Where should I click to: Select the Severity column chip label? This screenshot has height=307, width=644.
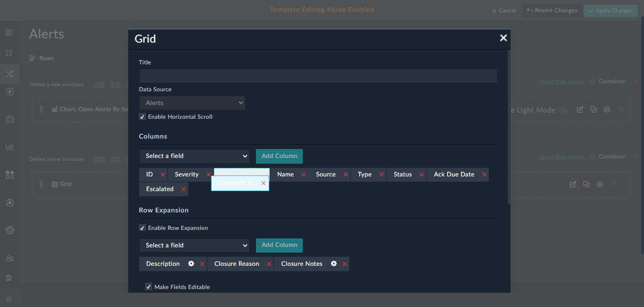tap(186, 175)
